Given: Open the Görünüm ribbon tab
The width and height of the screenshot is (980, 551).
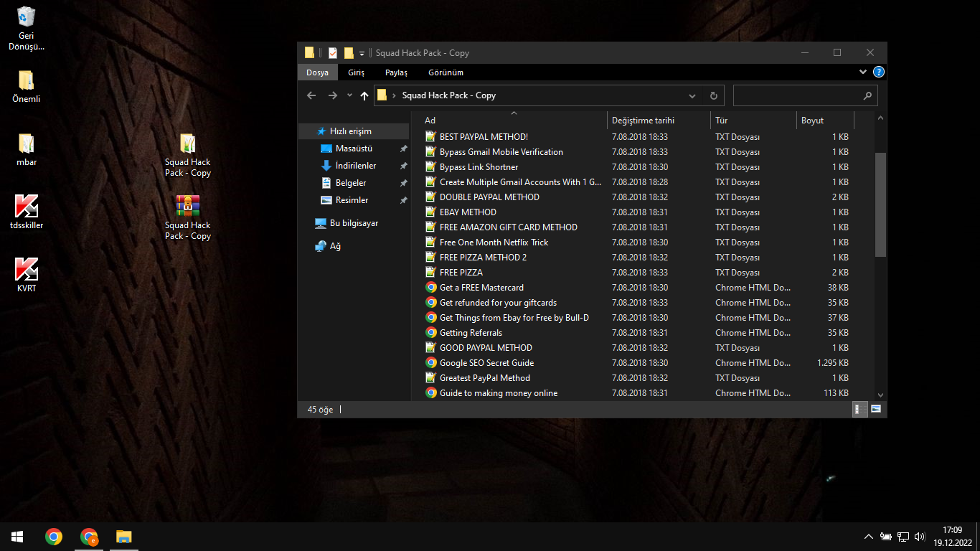Looking at the screenshot, I should pyautogui.click(x=446, y=72).
